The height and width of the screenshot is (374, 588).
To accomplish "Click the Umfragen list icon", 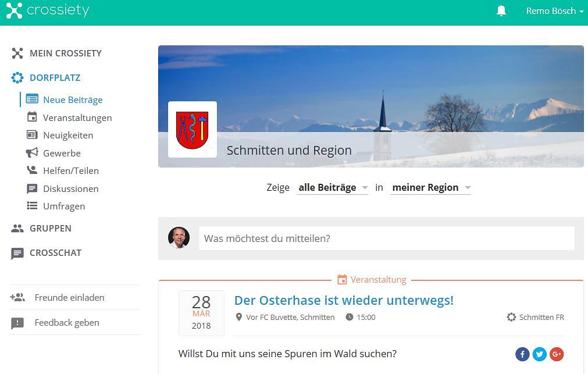I will click(x=32, y=206).
